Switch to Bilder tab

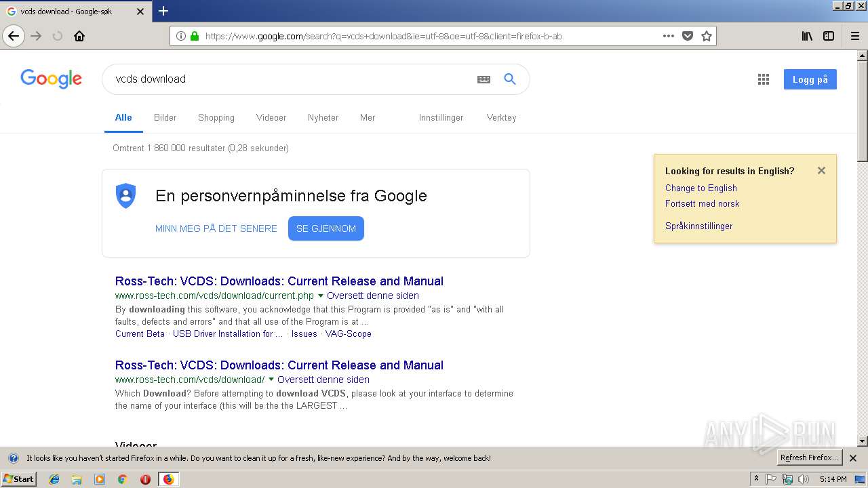click(165, 117)
